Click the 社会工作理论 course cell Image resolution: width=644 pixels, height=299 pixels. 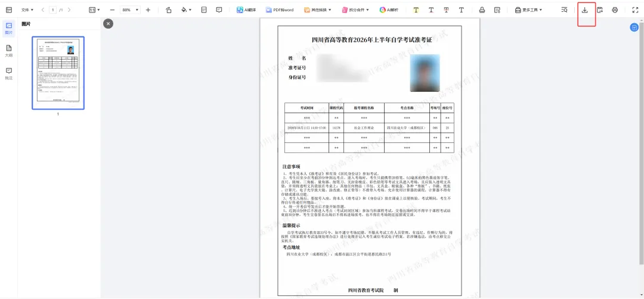click(364, 128)
